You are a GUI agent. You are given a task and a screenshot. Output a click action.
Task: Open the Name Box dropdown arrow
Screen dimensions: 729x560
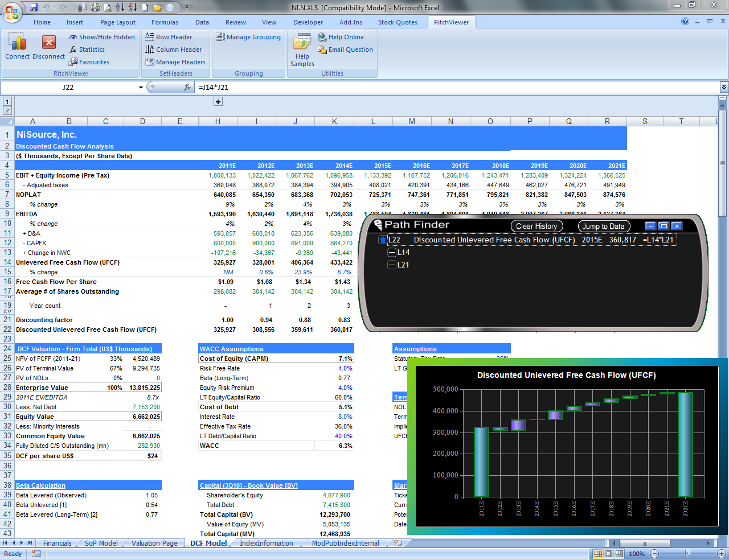click(141, 88)
